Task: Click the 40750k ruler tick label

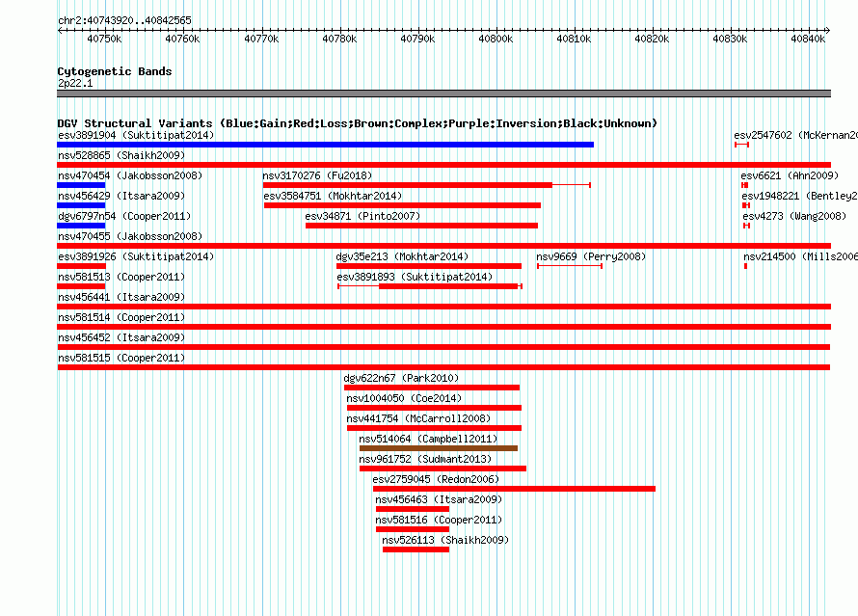Action: [104, 39]
